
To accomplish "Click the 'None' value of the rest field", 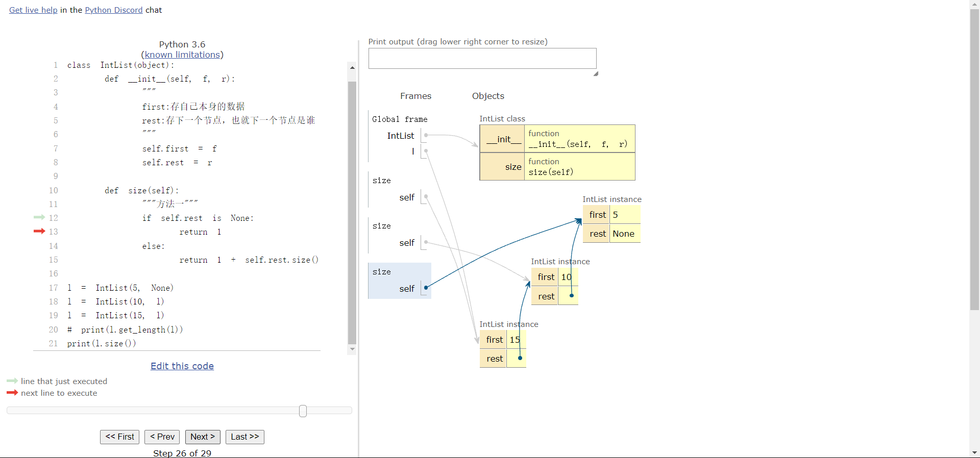I will click(x=624, y=234).
